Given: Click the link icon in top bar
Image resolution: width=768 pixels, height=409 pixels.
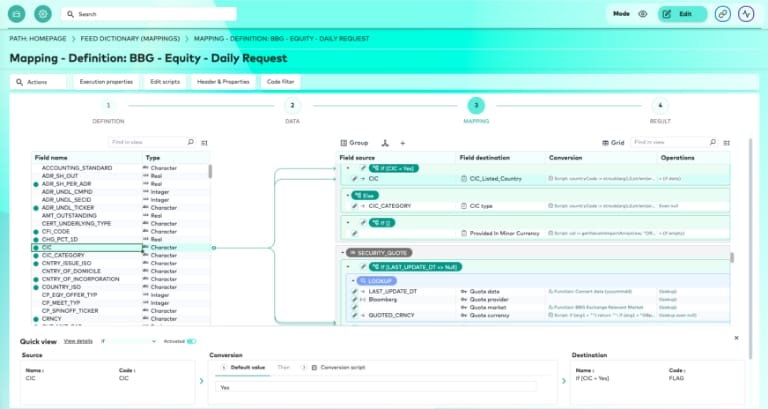Looking at the screenshot, I should click(x=723, y=14).
